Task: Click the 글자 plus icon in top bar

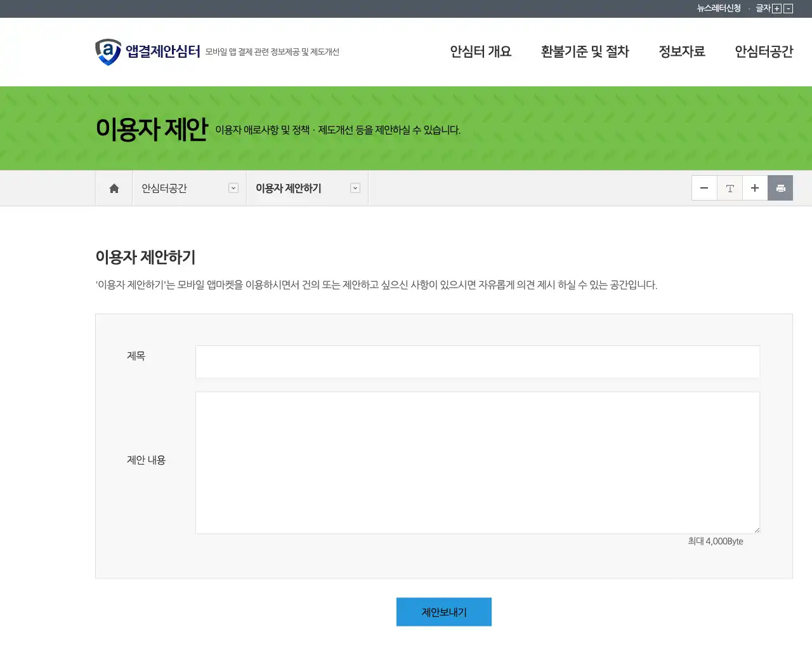Action: coord(777,9)
